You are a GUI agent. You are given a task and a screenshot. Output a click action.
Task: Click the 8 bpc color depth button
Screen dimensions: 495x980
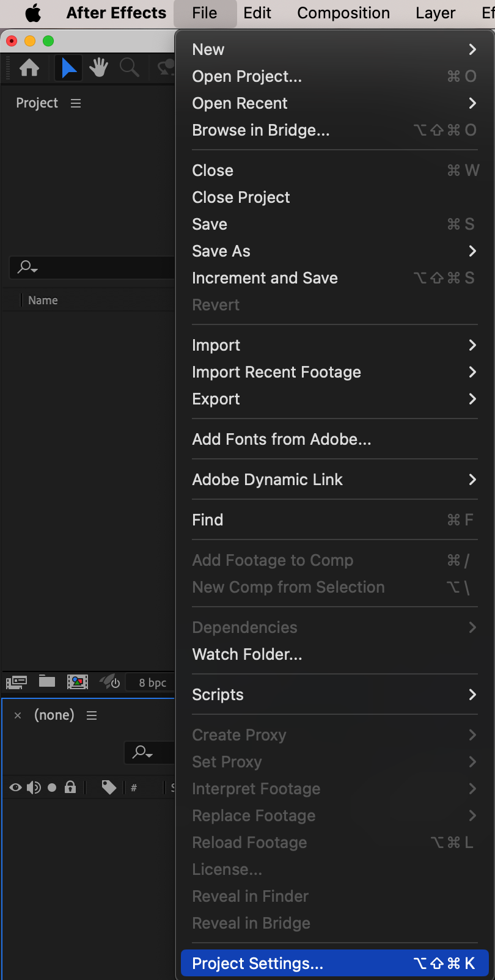pos(152,682)
